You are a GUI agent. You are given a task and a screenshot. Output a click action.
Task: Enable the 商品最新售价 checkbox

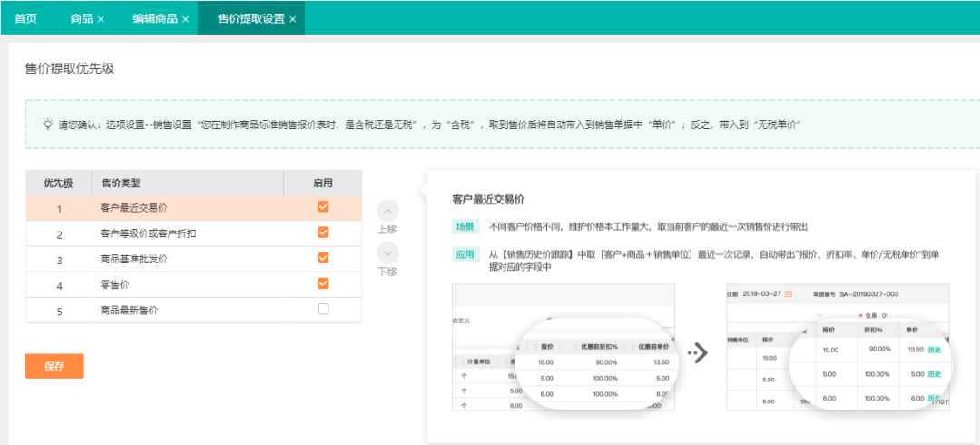pos(323,310)
